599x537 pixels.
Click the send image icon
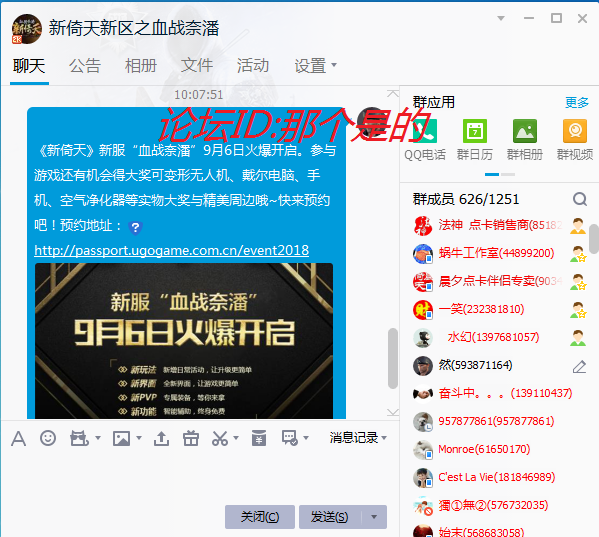coord(121,438)
